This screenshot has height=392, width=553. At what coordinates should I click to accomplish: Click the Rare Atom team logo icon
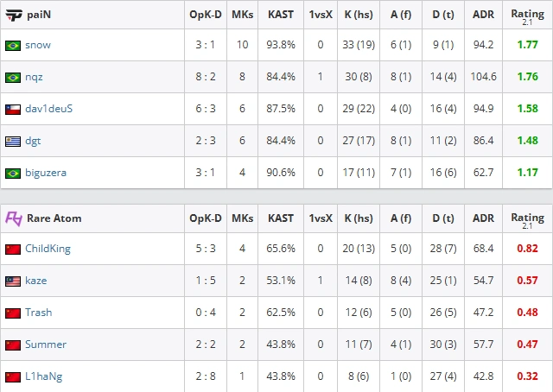[14, 218]
